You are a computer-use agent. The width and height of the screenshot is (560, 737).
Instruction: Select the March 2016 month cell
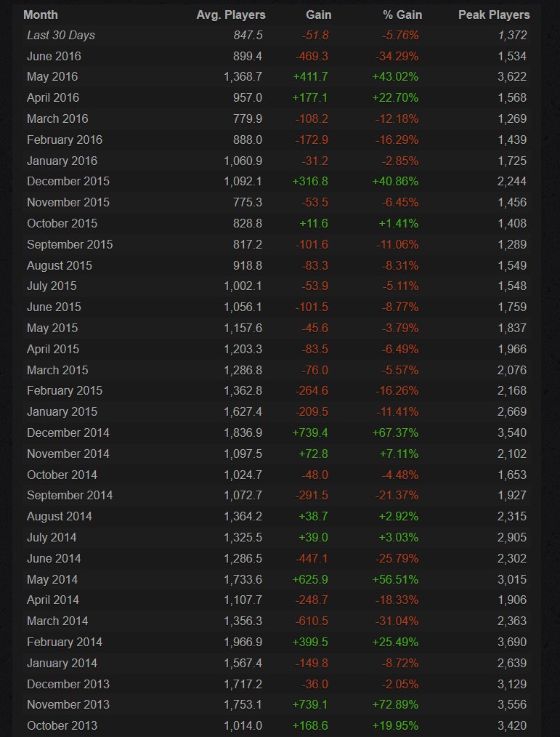(x=57, y=118)
